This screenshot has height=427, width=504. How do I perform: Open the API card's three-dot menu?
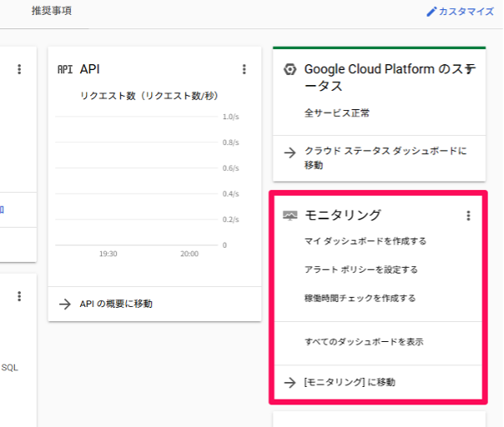pyautogui.click(x=244, y=69)
